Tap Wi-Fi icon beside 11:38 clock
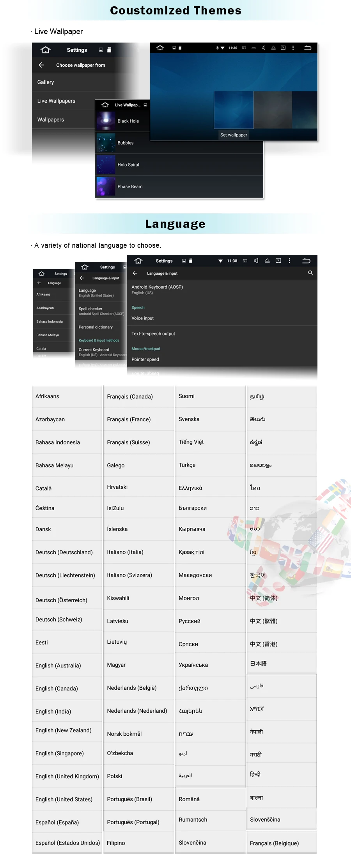Screen dimensions: 351x868 (x=220, y=261)
